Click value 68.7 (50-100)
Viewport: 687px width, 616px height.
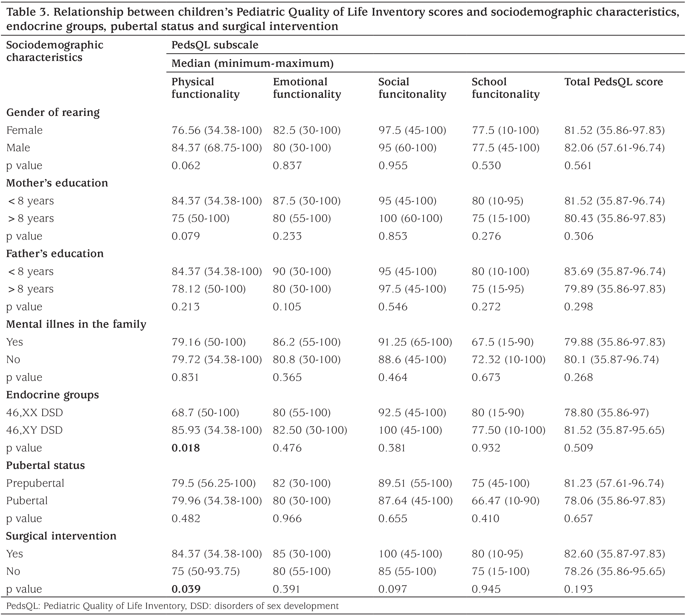[x=205, y=413]
